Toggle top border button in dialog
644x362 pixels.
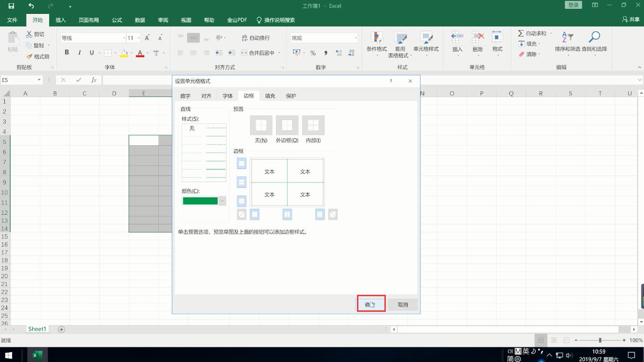(242, 163)
